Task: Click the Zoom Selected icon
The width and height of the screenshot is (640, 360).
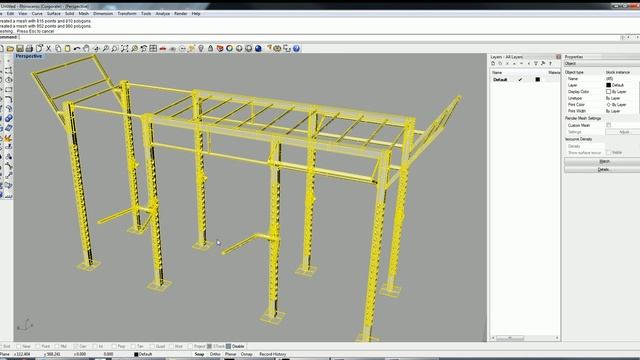Action: (134, 49)
